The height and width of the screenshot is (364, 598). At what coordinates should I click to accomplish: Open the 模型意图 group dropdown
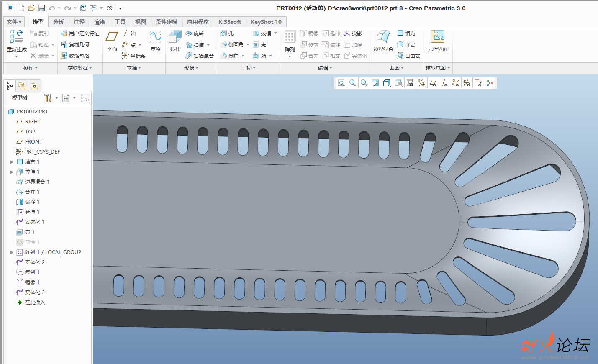click(x=438, y=68)
